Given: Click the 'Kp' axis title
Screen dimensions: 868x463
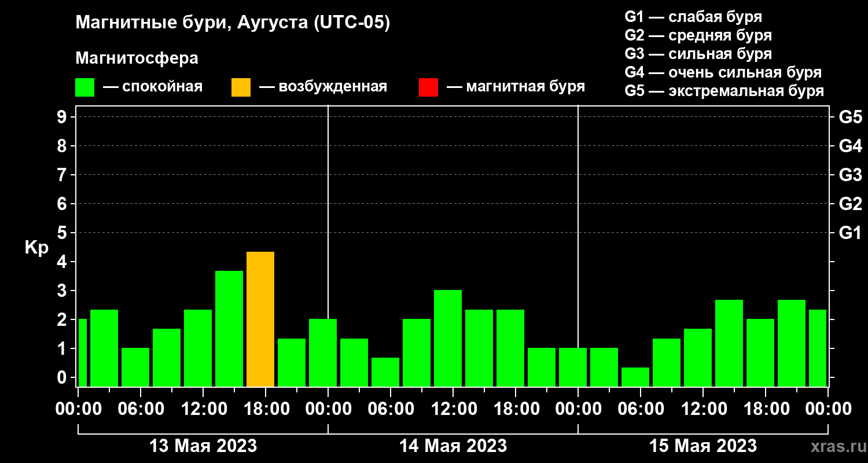Looking at the screenshot, I should pos(36,247).
